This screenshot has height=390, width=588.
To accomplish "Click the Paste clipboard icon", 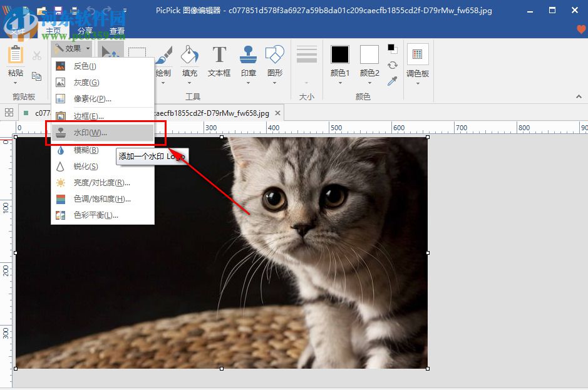I will pyautogui.click(x=16, y=54).
